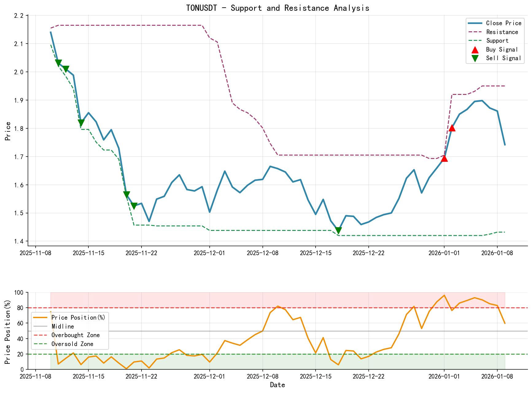Click the TONUSDT chart title

(278, 8)
